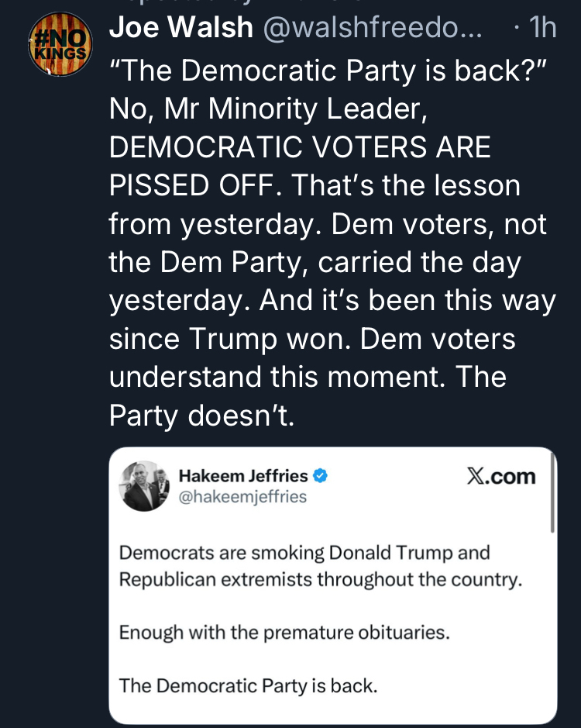The image size is (581, 728).
Task: Click the "No, Mr Minority Leader," line
Action: tap(268, 109)
